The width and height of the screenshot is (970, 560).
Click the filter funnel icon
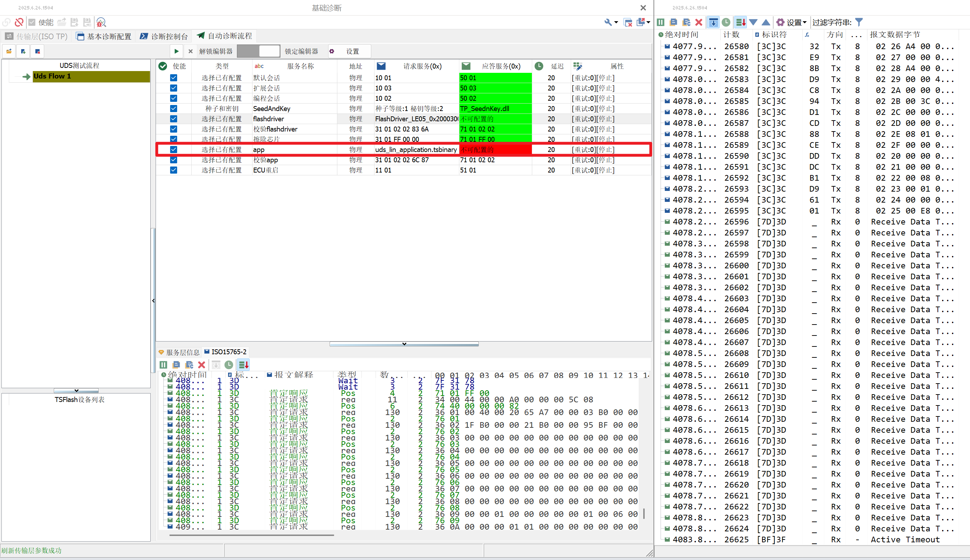(x=859, y=22)
